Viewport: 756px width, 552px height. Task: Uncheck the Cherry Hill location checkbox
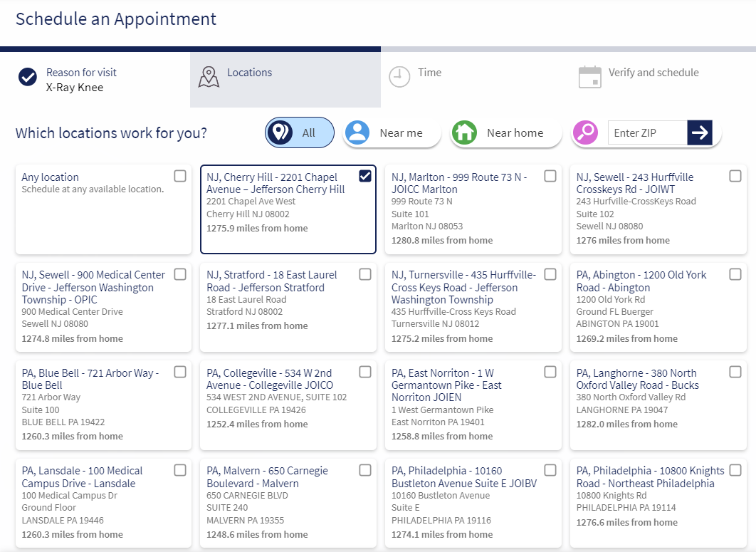[365, 176]
